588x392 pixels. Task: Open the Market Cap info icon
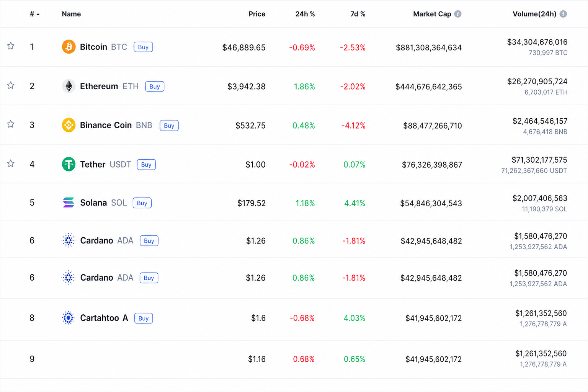458,14
